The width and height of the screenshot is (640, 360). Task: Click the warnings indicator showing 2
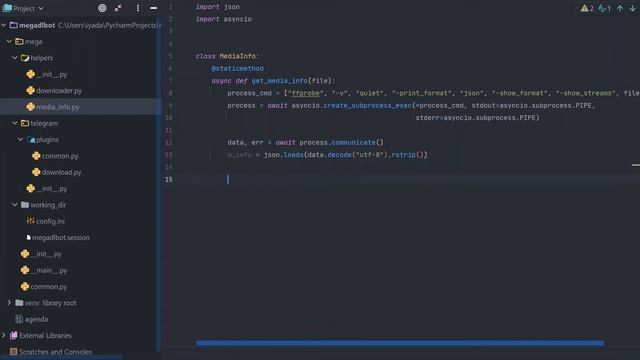point(587,8)
